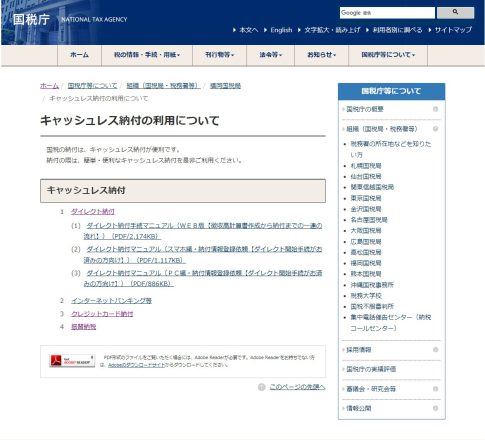
Task: Open the サイトマップ header link
Action: pos(453,30)
